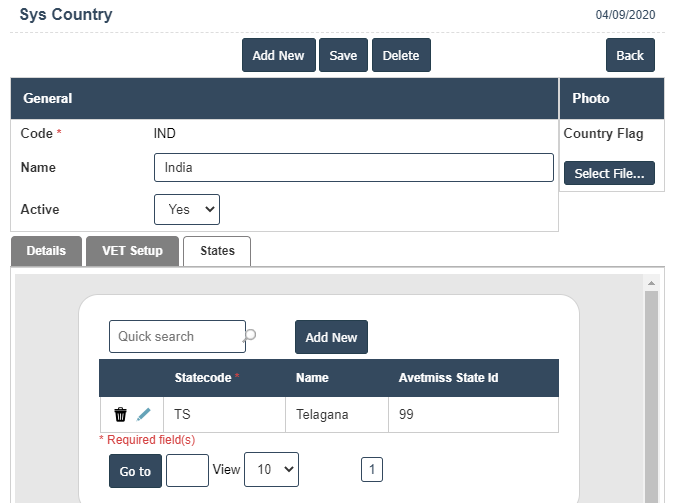Screen dimensions: 678x503
Task: Select page 1 in pagination
Action: pos(371,469)
